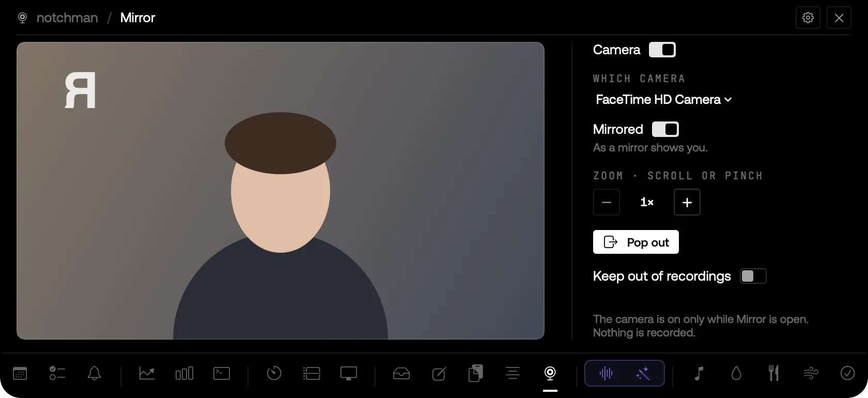868x398 pixels.
Task: Open the wind breeze icon
Action: [811, 373]
